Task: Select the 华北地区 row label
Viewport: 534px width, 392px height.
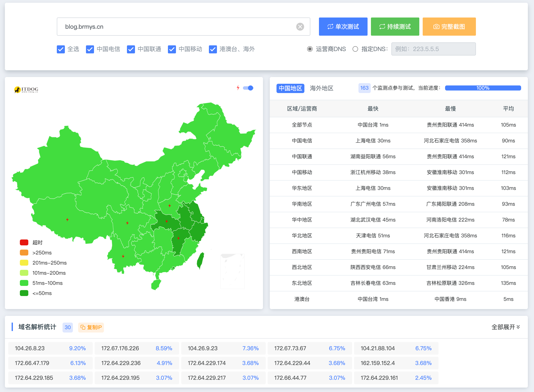Action: point(302,236)
